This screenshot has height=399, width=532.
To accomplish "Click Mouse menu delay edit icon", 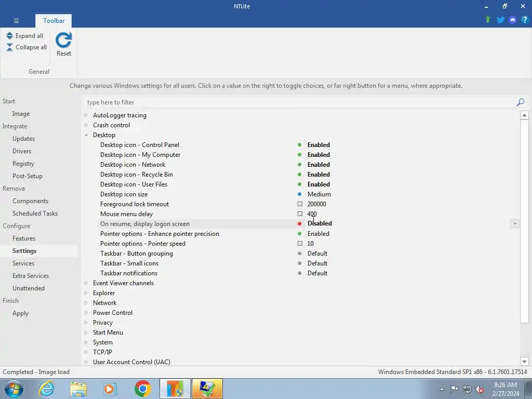I will pyautogui.click(x=300, y=214).
